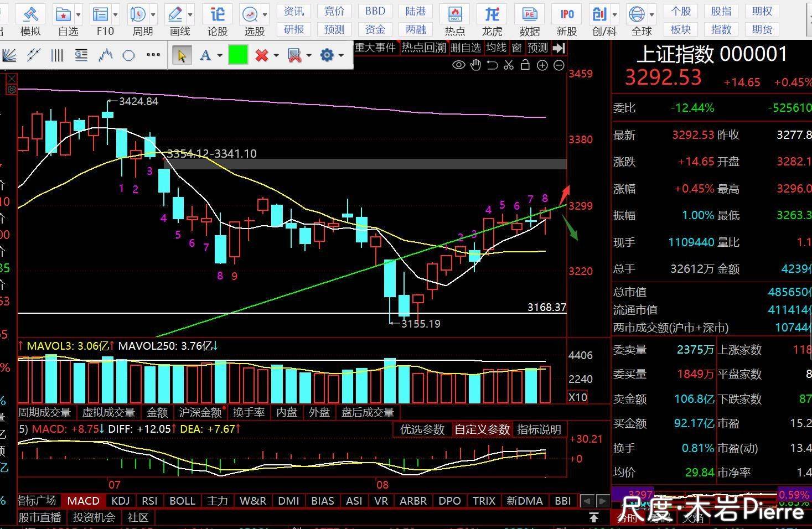812x529 pixels.
Task: Open the 新股 IPO icon
Action: click(566, 20)
